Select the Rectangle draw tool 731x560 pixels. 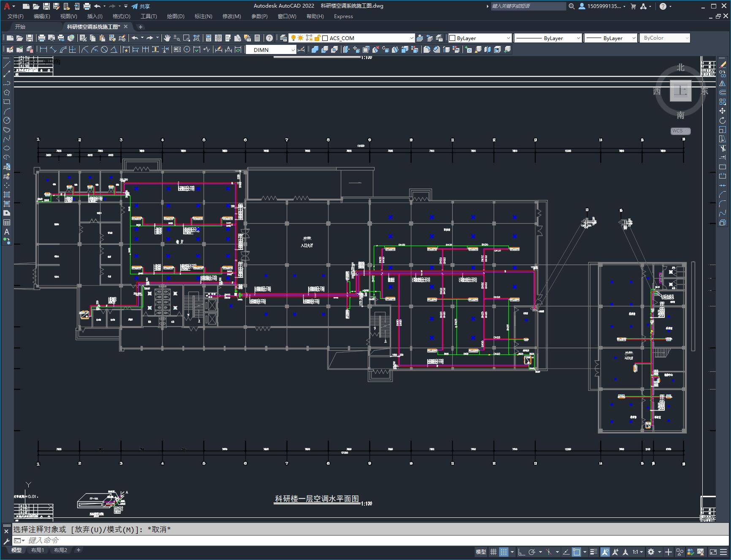coord(7,102)
